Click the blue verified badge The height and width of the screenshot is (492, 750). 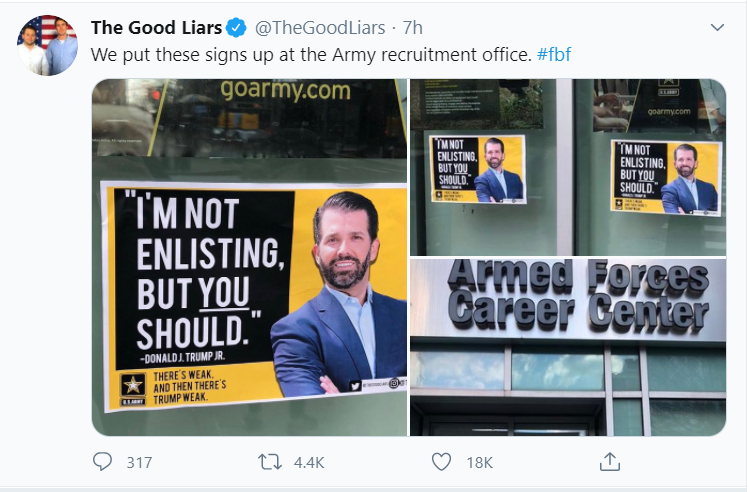pos(236,28)
